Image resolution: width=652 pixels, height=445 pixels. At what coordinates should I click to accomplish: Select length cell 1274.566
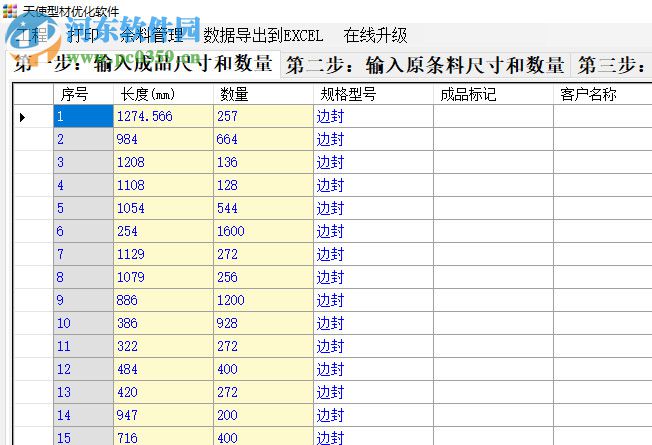pyautogui.click(x=163, y=116)
